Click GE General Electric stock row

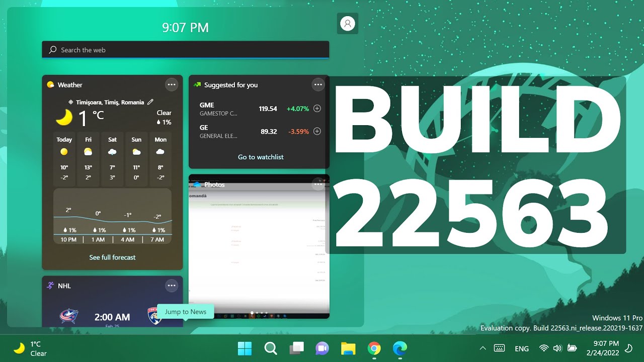[x=260, y=131]
